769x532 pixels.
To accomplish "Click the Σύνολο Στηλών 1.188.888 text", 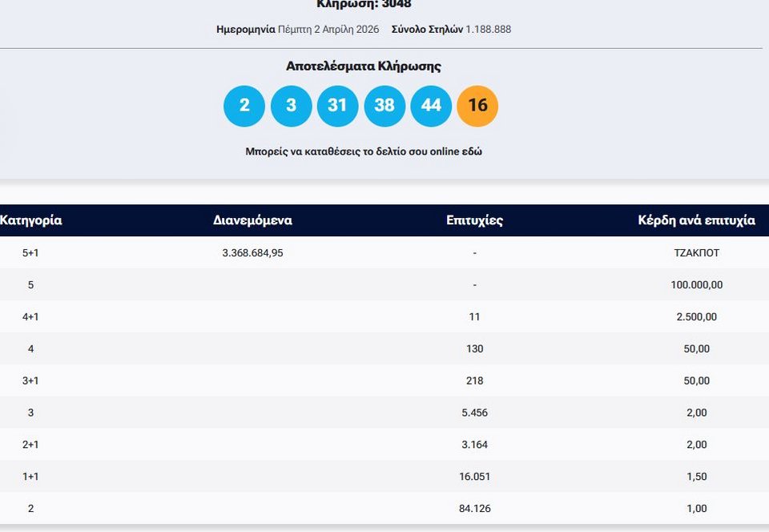I will [x=451, y=30].
